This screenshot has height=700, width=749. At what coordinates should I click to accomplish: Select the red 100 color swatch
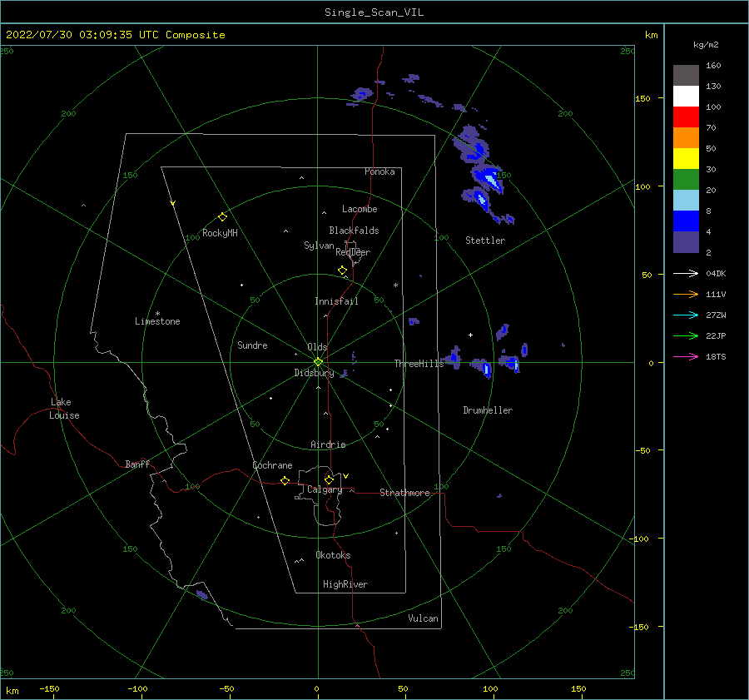[x=686, y=117]
